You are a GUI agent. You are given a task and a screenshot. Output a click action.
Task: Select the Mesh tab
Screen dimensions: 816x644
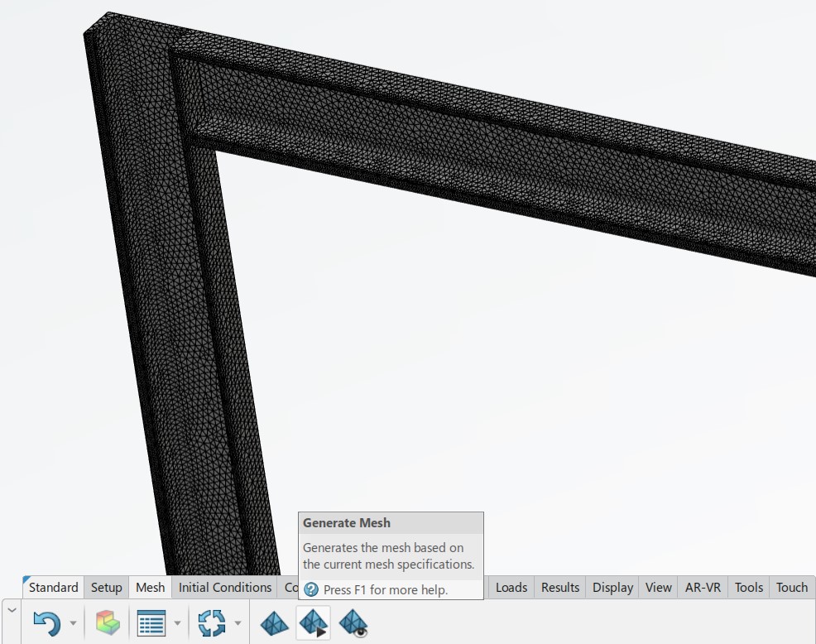(149, 588)
